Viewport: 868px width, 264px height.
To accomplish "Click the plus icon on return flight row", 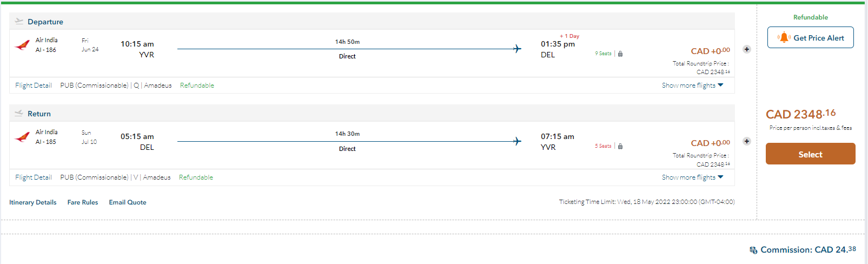I will [x=746, y=141].
